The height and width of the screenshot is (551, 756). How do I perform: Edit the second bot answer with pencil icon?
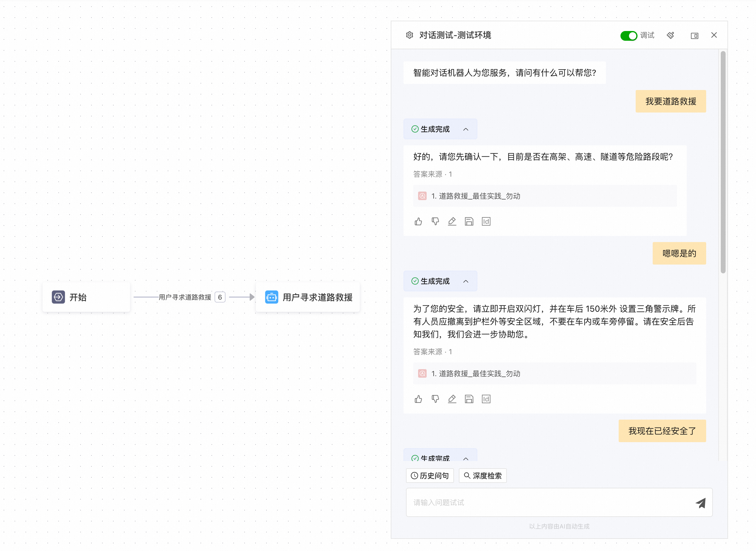(x=452, y=399)
